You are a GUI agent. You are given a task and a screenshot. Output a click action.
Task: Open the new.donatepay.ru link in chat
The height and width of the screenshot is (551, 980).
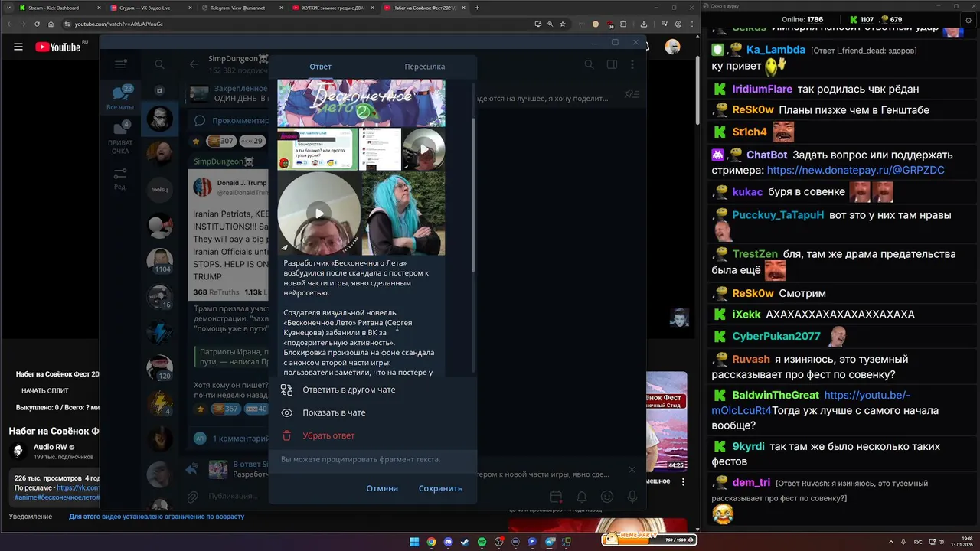(x=856, y=170)
